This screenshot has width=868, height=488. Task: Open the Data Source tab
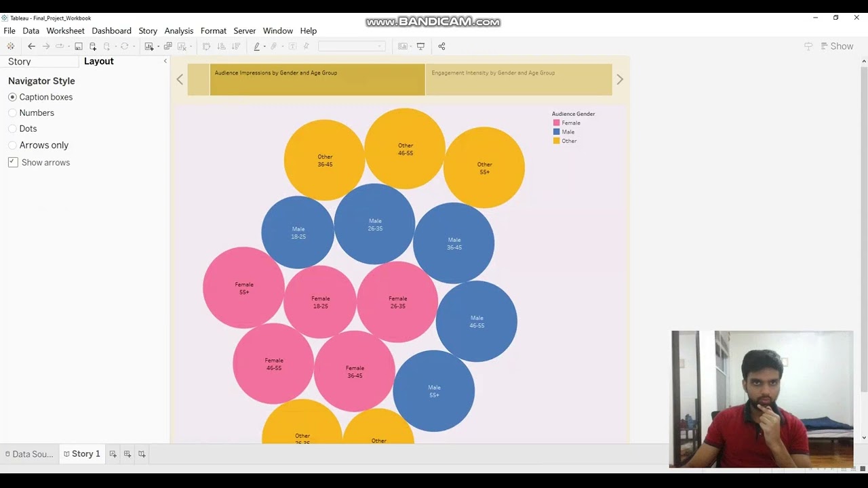click(28, 454)
